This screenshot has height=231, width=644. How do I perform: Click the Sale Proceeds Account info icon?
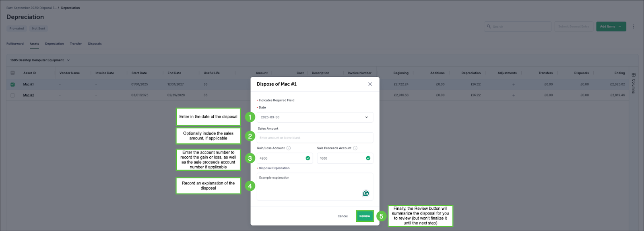[x=355, y=148]
